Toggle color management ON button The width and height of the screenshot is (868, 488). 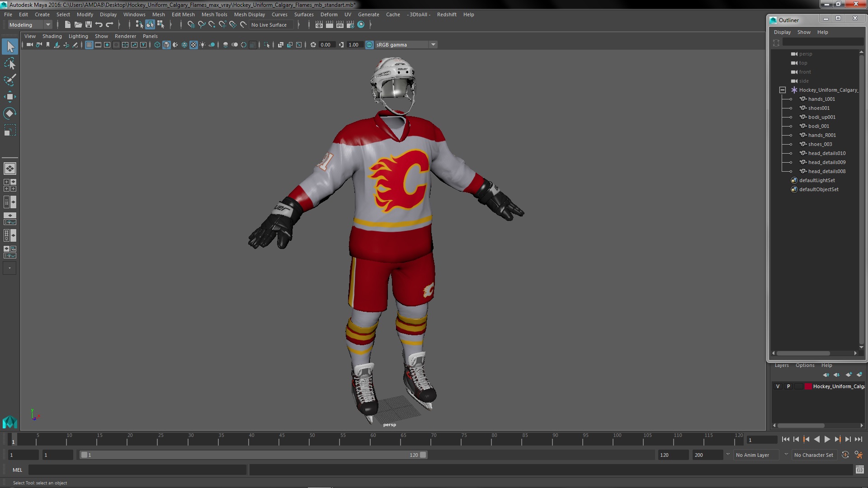coord(369,45)
